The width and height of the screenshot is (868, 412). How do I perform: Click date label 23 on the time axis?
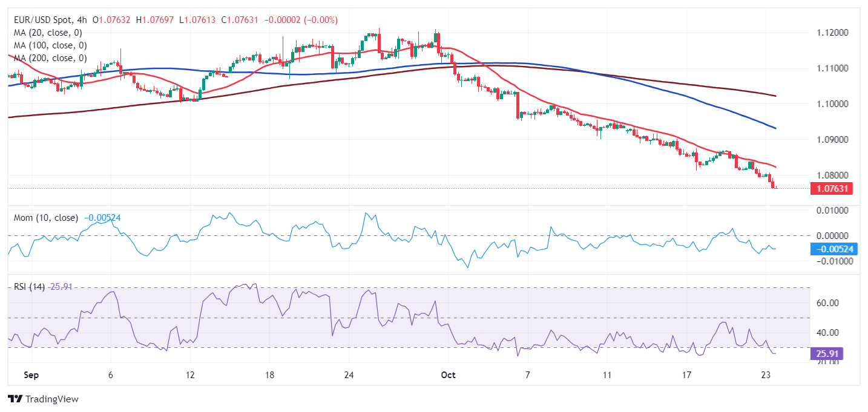pos(766,375)
